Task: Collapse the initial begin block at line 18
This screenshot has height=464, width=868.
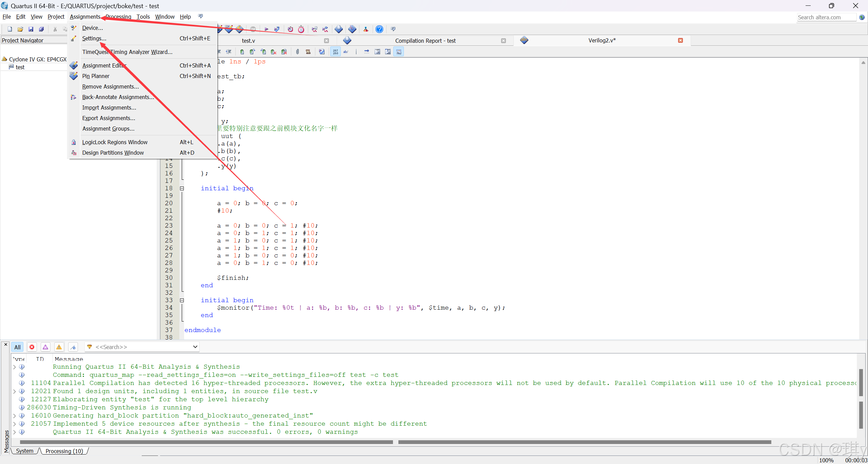Action: [182, 188]
